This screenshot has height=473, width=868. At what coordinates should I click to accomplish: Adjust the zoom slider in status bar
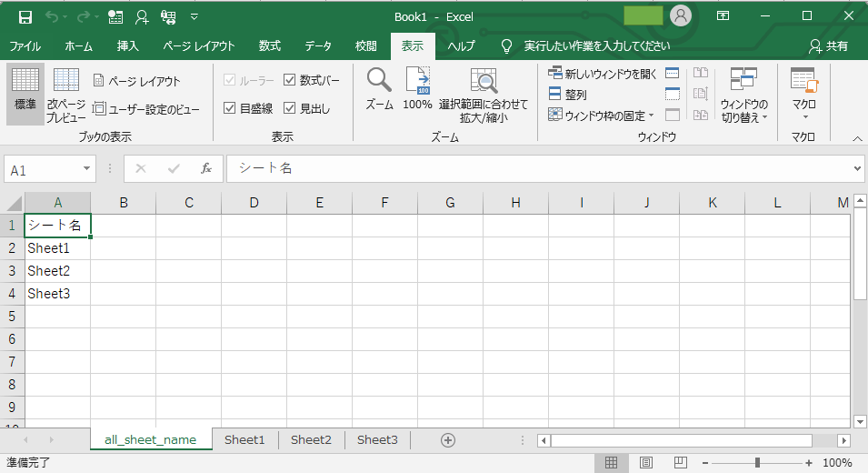757,463
